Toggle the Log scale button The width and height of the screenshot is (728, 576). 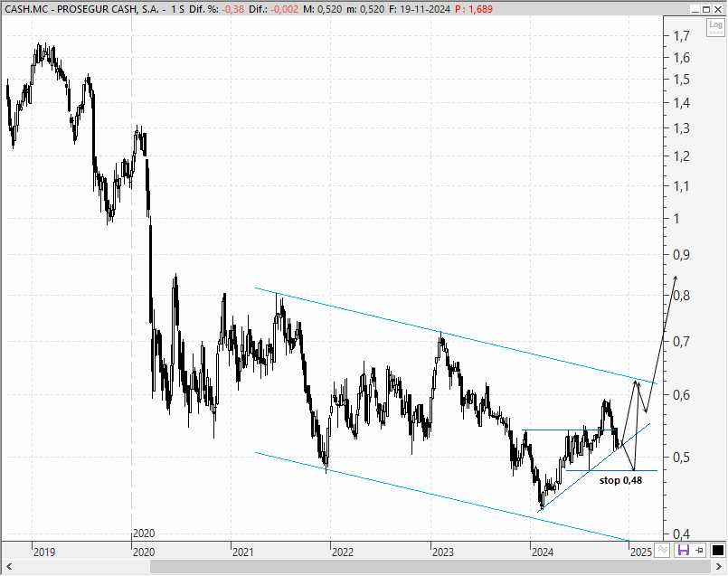tap(715, 27)
